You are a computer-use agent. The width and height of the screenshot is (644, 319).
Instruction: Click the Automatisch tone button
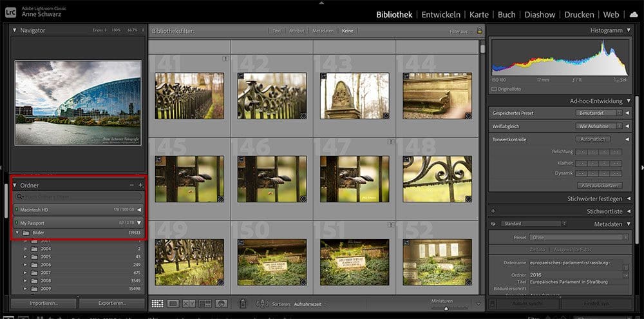click(x=592, y=139)
